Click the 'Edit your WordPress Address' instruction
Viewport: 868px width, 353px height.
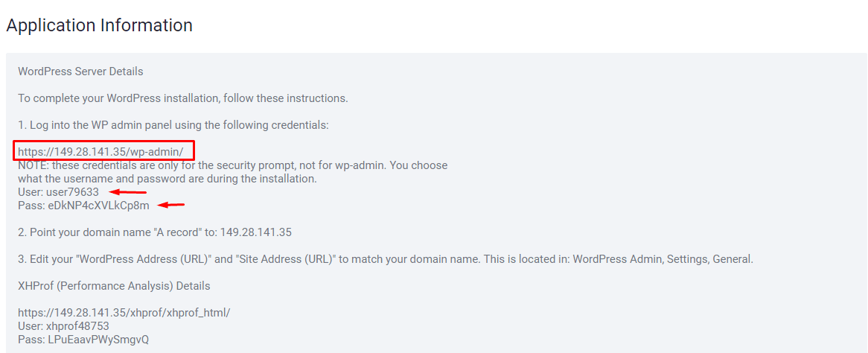(x=386, y=259)
